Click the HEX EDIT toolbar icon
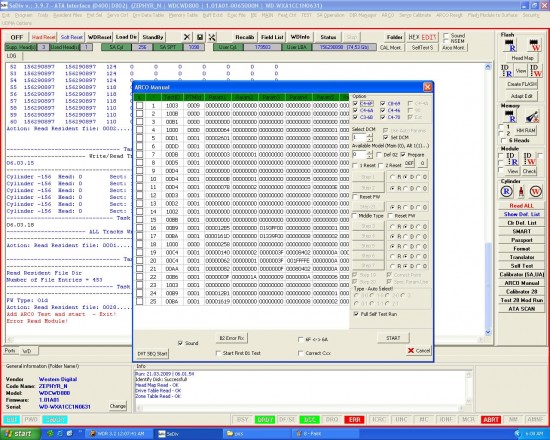 (x=422, y=37)
